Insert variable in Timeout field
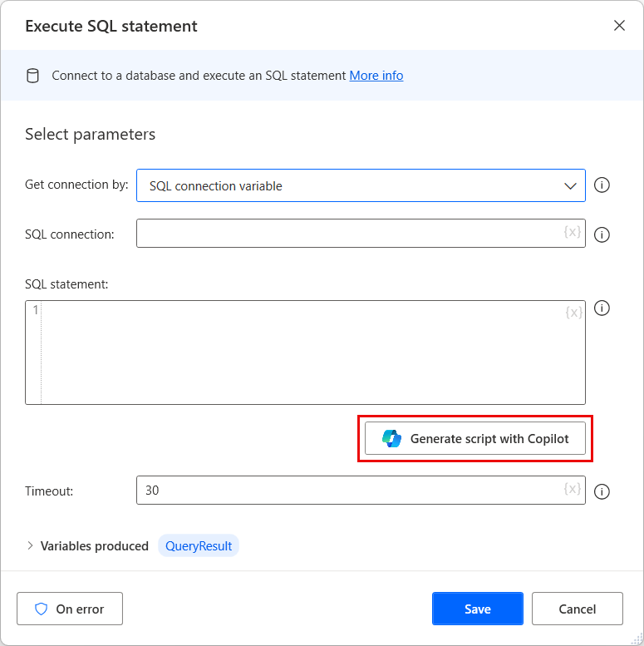 573,489
